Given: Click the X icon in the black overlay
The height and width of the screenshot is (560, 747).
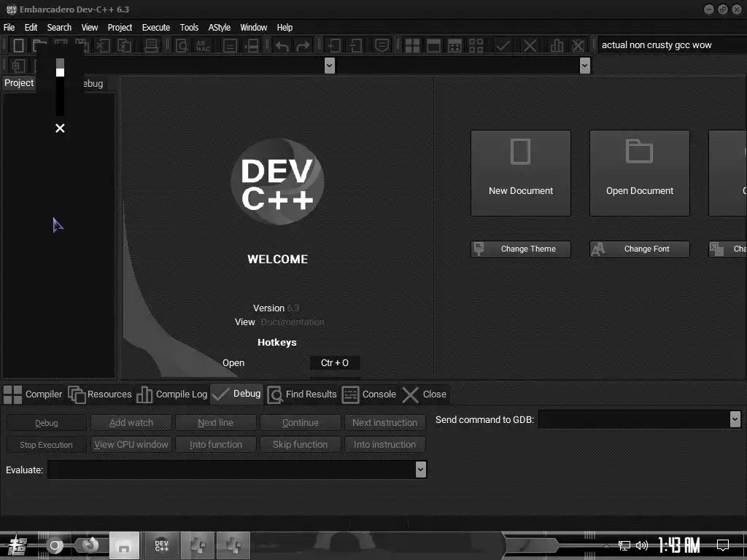Looking at the screenshot, I should [60, 128].
